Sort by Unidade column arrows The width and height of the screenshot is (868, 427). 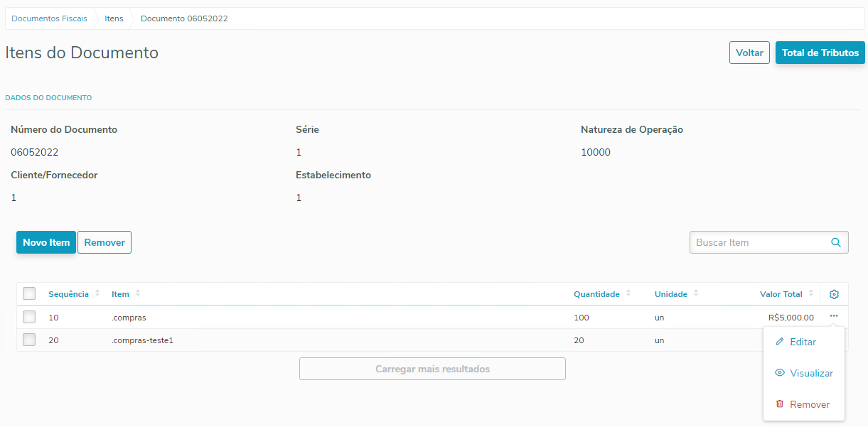pos(696,293)
